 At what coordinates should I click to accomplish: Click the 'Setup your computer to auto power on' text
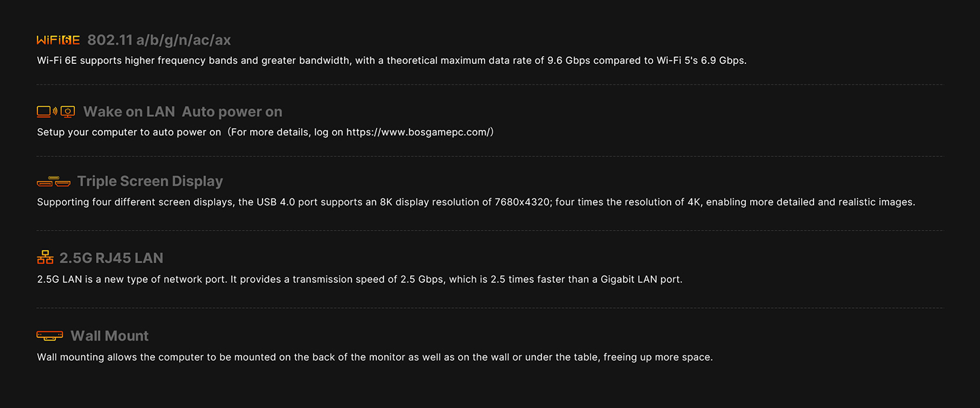[x=129, y=132]
